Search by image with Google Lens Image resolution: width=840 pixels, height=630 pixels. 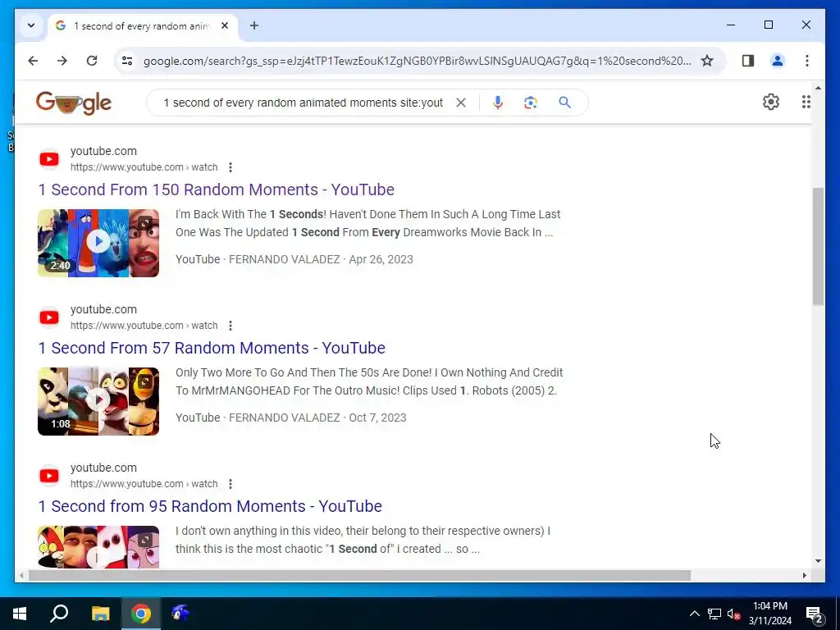[x=531, y=103]
